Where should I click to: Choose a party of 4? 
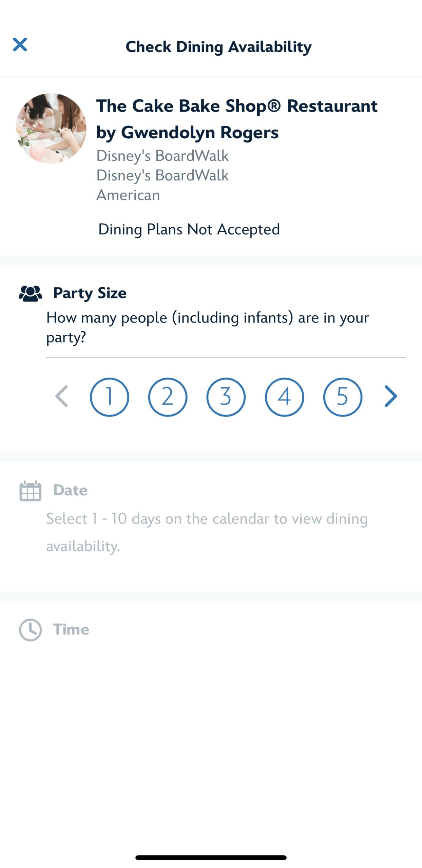[x=284, y=397]
